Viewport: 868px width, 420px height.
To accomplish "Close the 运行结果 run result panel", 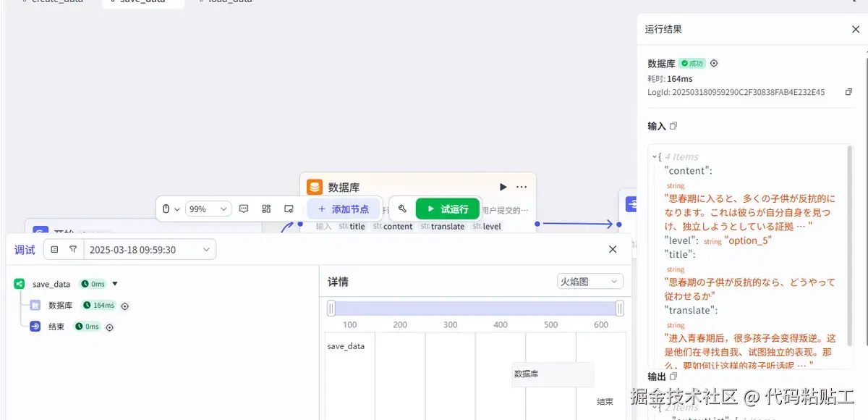I will [x=855, y=30].
